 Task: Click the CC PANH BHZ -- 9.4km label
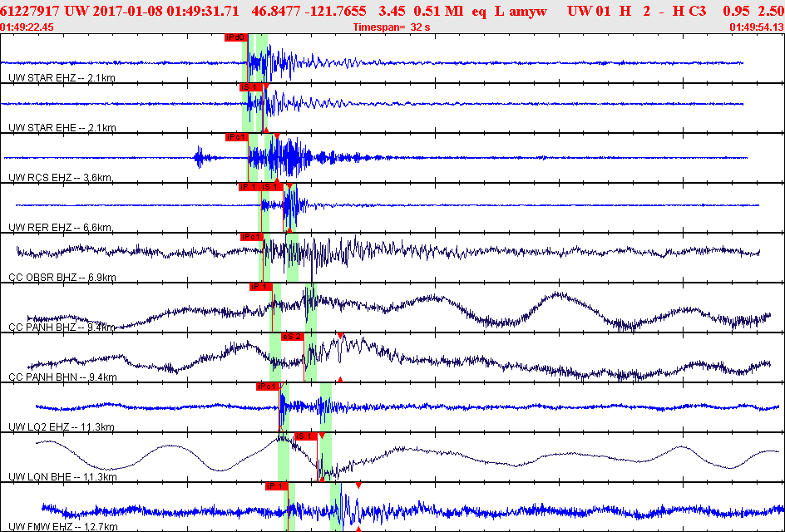click(x=62, y=328)
